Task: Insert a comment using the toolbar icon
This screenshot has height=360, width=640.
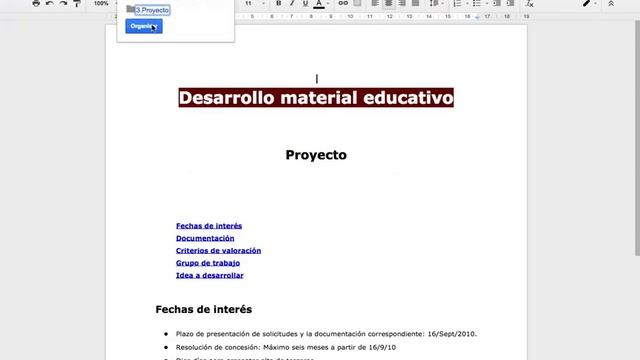Action: pos(357,3)
